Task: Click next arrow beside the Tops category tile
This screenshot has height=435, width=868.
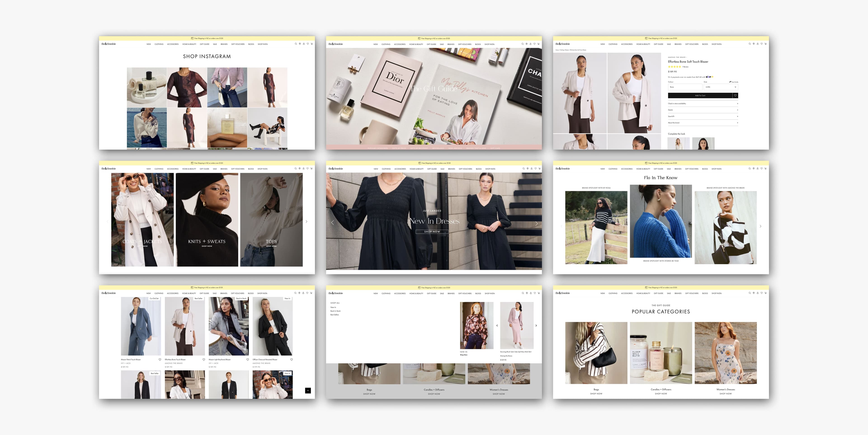Action: click(x=306, y=221)
